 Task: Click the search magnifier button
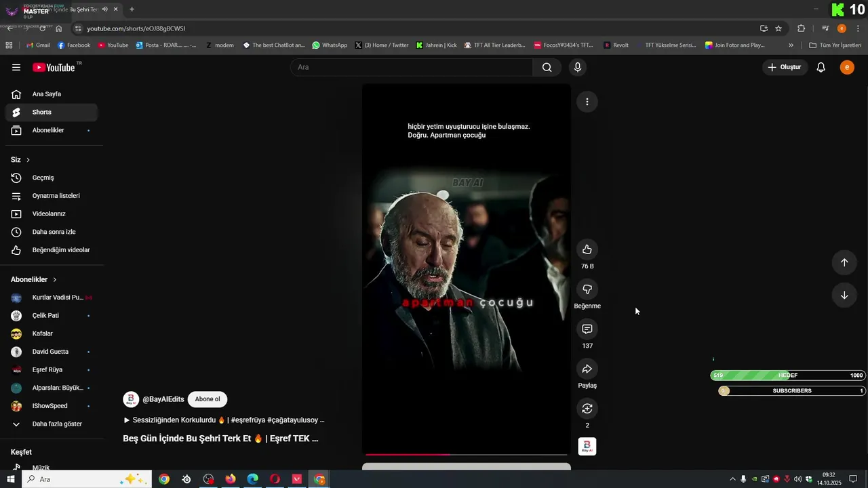tap(547, 67)
